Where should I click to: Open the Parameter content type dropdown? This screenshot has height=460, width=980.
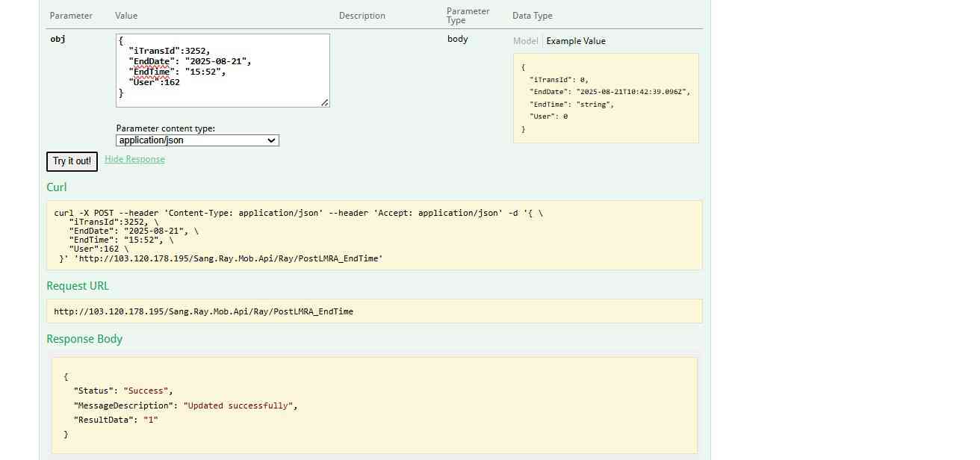(x=197, y=140)
